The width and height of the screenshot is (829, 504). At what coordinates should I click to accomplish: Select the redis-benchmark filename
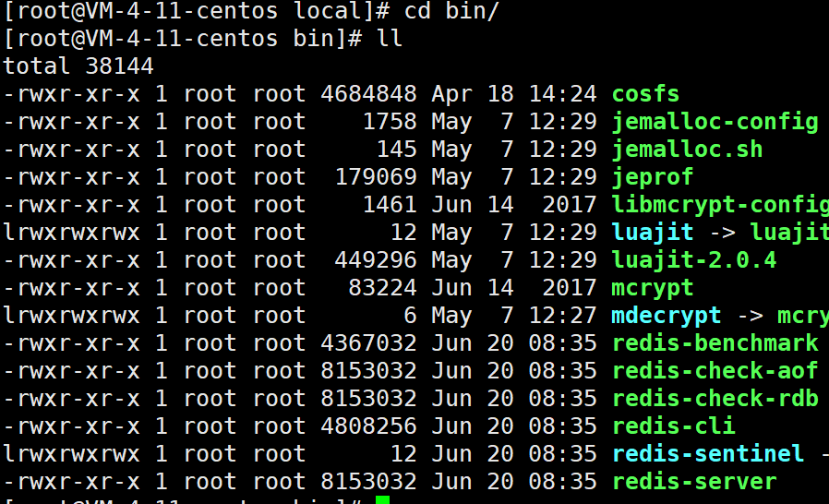[x=715, y=343]
